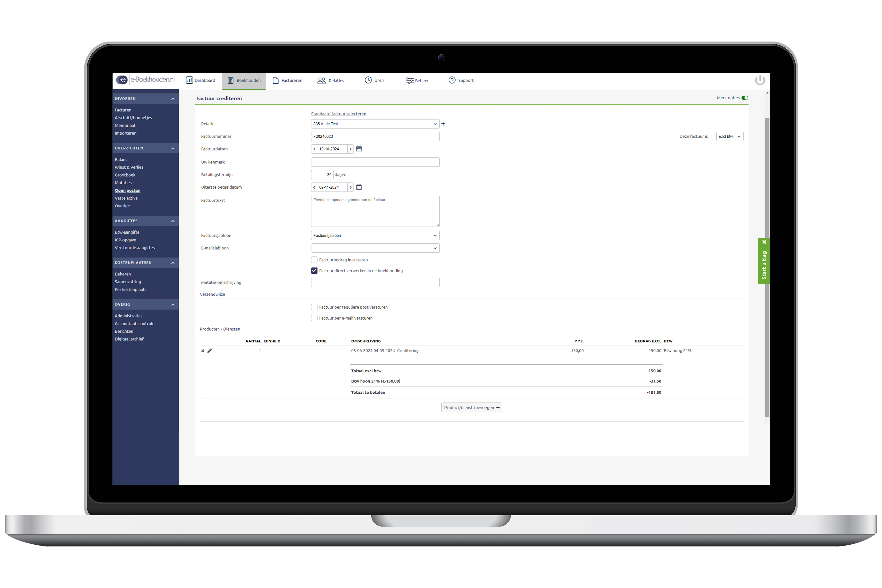Enable Factuur per e-mail versturen
882x588 pixels.
pyautogui.click(x=314, y=318)
